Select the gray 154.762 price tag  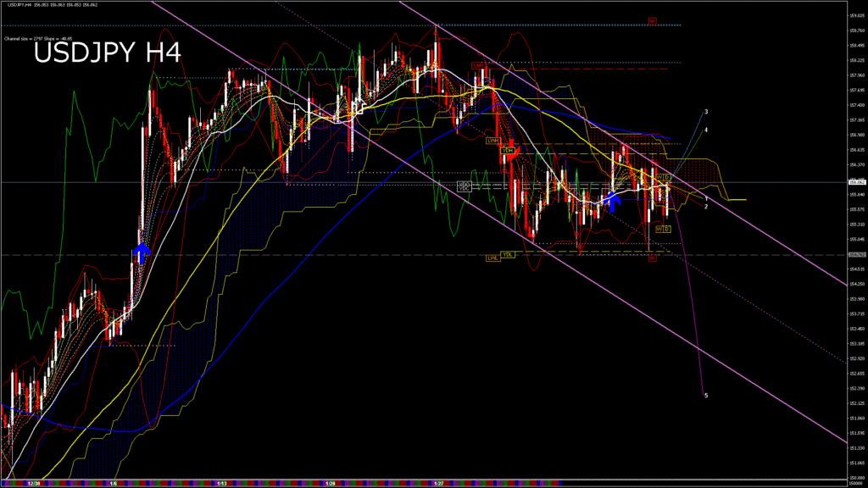[x=856, y=254]
